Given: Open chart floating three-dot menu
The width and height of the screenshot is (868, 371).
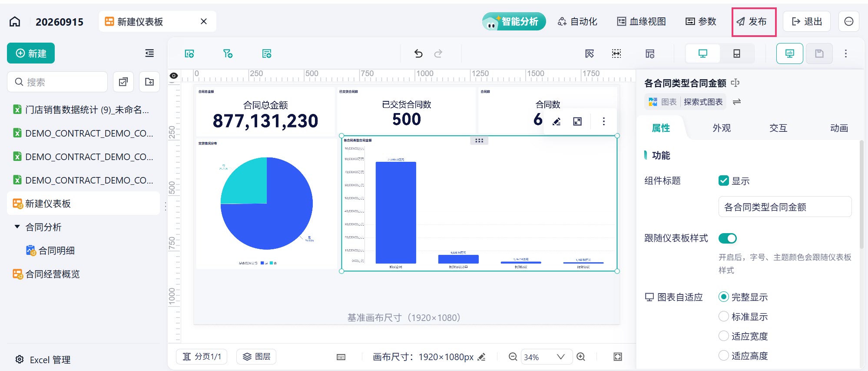Looking at the screenshot, I should tap(603, 121).
